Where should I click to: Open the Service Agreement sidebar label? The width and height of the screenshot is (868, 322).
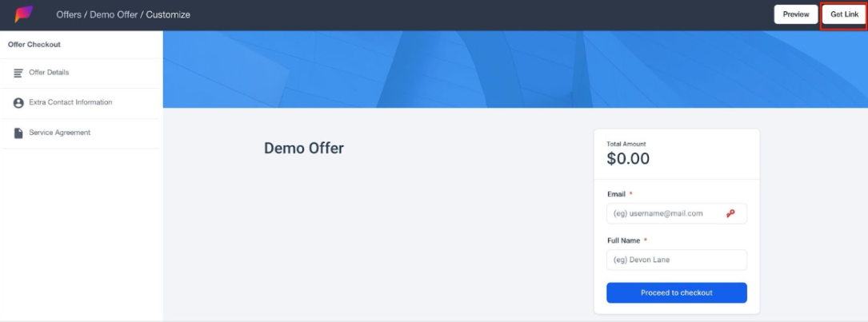coord(59,133)
